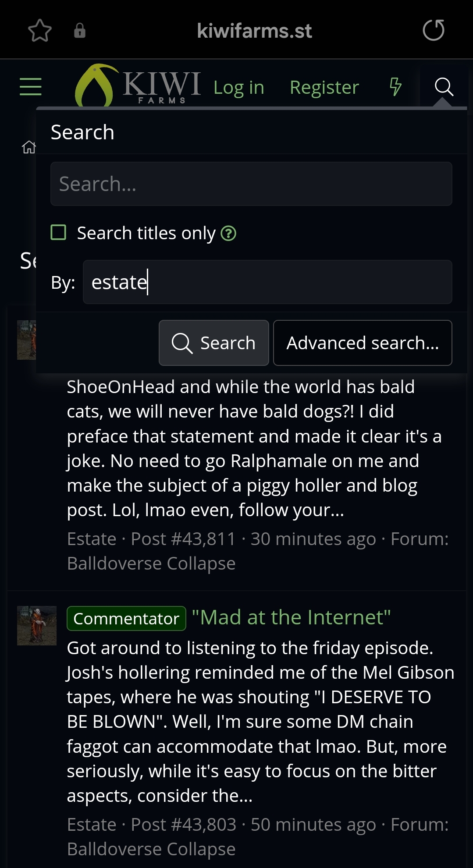This screenshot has height=868, width=473.
Task: Toggle the magnifier search icon in header
Action: click(444, 87)
